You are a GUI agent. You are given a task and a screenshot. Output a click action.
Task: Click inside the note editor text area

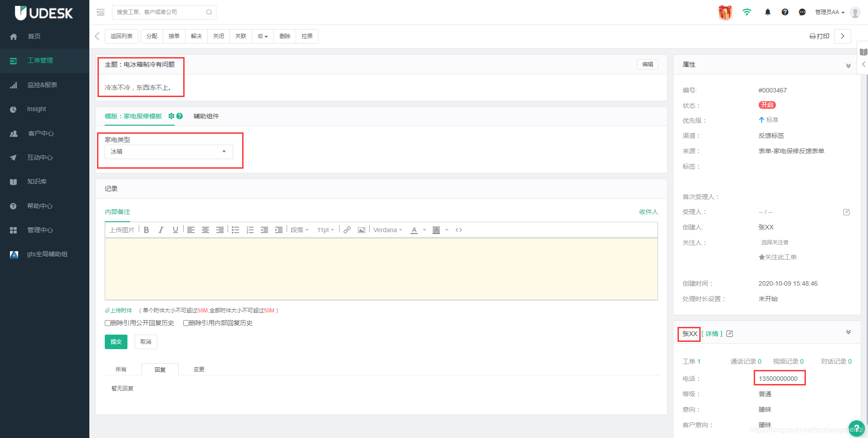point(381,269)
